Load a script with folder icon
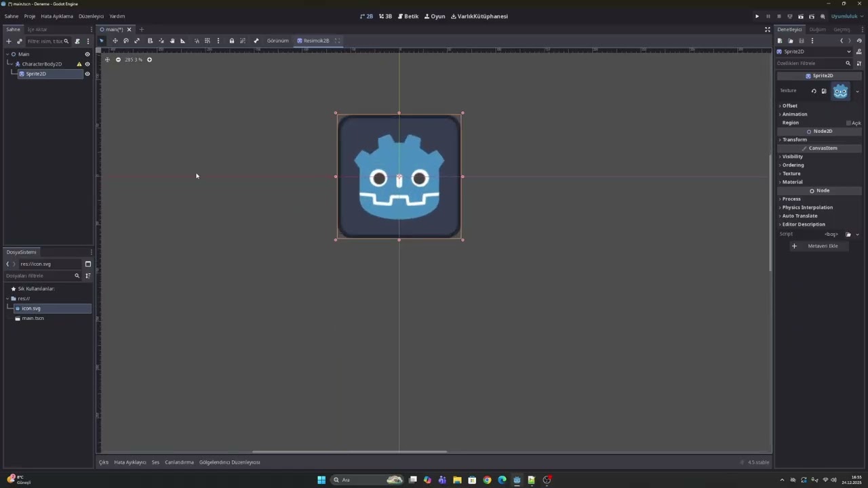868x488 pixels. coord(848,235)
